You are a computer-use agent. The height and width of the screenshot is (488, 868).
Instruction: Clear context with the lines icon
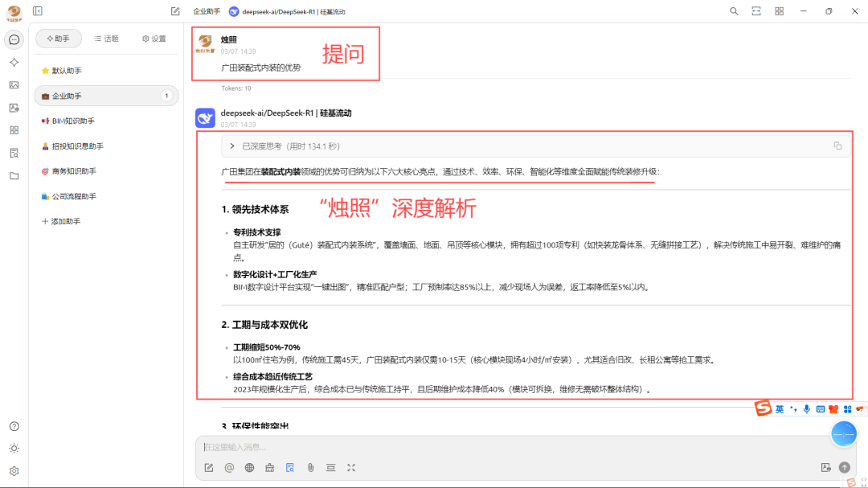click(330, 468)
